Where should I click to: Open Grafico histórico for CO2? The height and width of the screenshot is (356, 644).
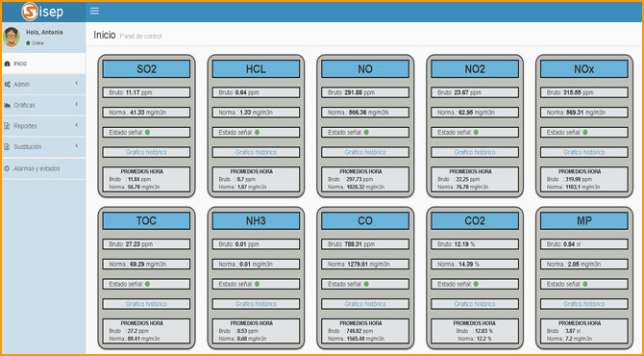click(475, 304)
